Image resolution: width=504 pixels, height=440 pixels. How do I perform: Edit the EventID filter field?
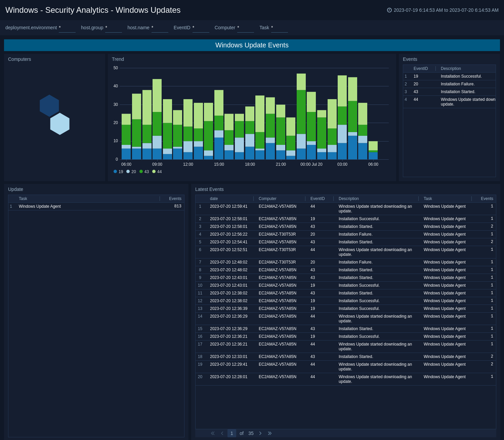[201, 28]
